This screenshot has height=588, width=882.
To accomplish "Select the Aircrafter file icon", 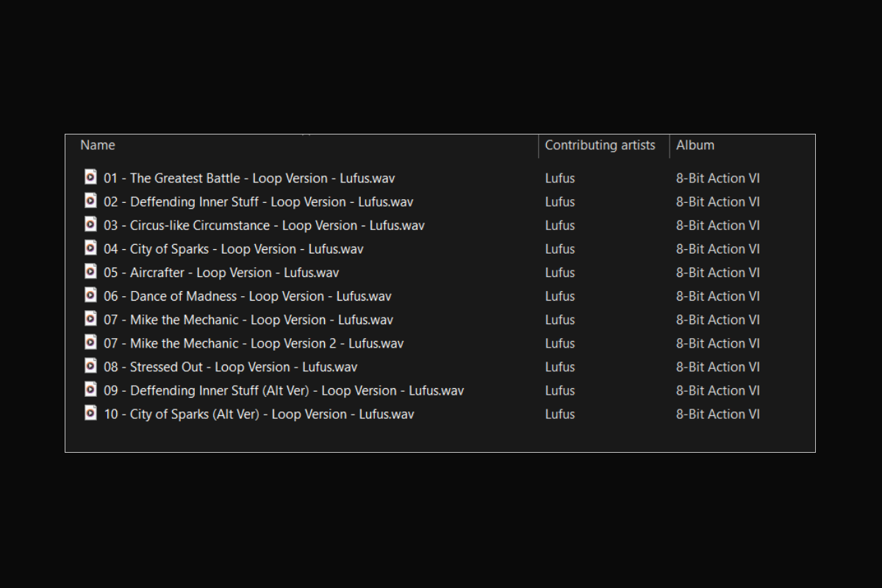I will coord(90,271).
